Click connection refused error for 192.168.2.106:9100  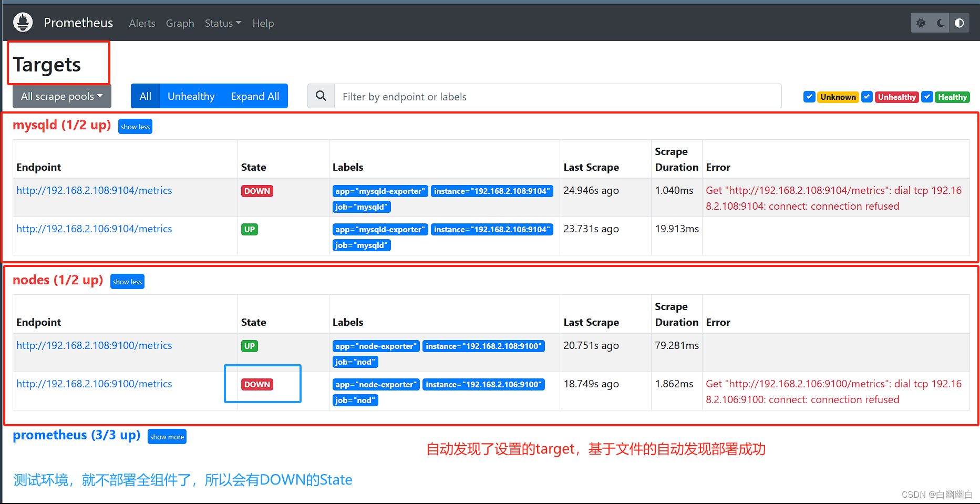click(834, 392)
